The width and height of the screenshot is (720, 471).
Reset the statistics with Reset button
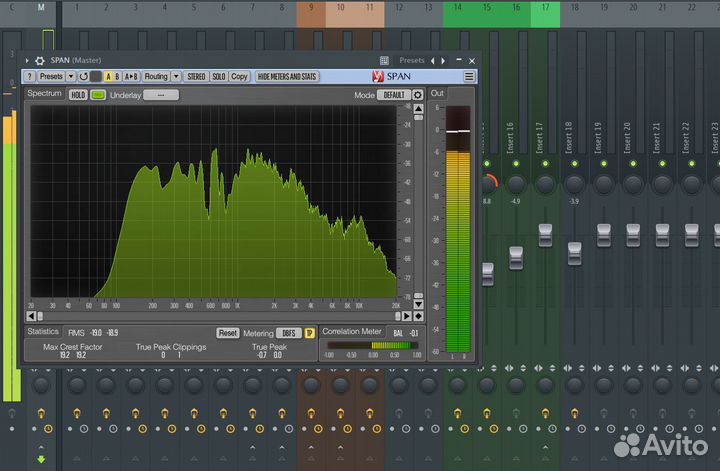(228, 332)
